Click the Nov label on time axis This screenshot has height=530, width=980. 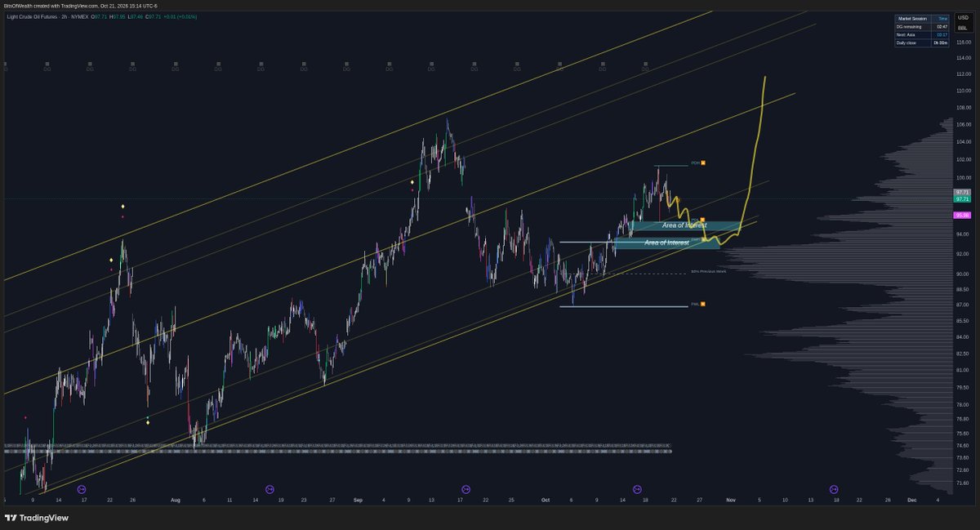coord(732,498)
